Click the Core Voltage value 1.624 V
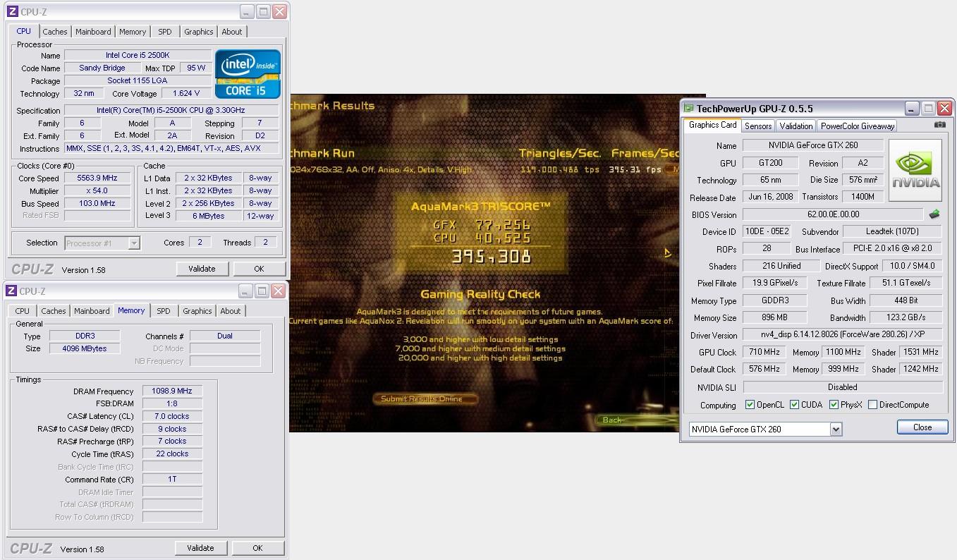 (186, 93)
